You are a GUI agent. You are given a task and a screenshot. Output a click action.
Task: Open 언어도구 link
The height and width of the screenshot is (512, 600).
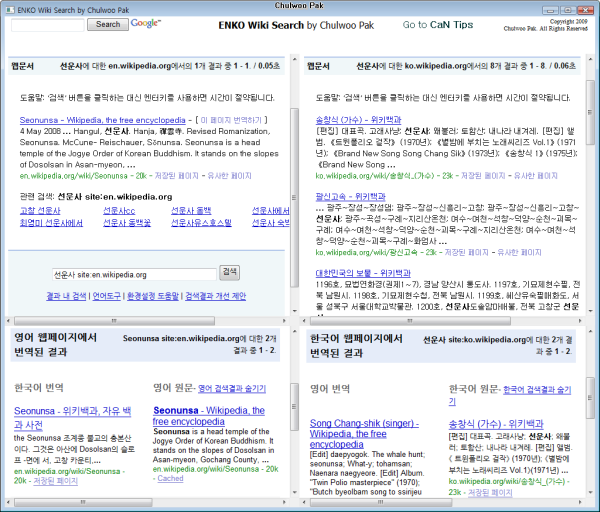107,296
